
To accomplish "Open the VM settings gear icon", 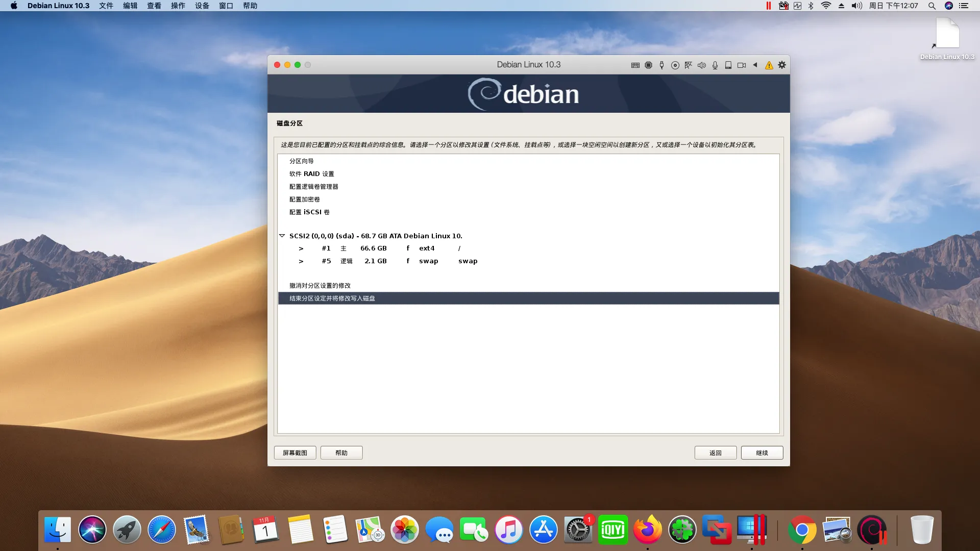I will 782,65.
